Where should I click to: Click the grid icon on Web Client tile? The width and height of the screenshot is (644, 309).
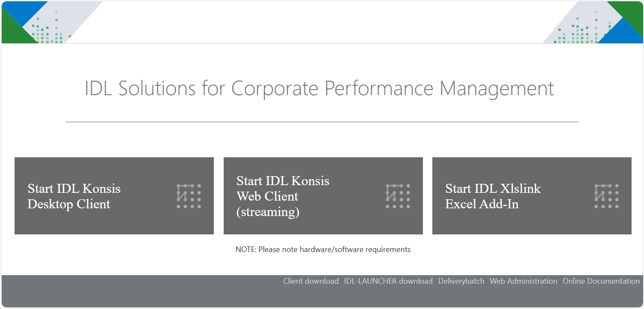click(398, 196)
